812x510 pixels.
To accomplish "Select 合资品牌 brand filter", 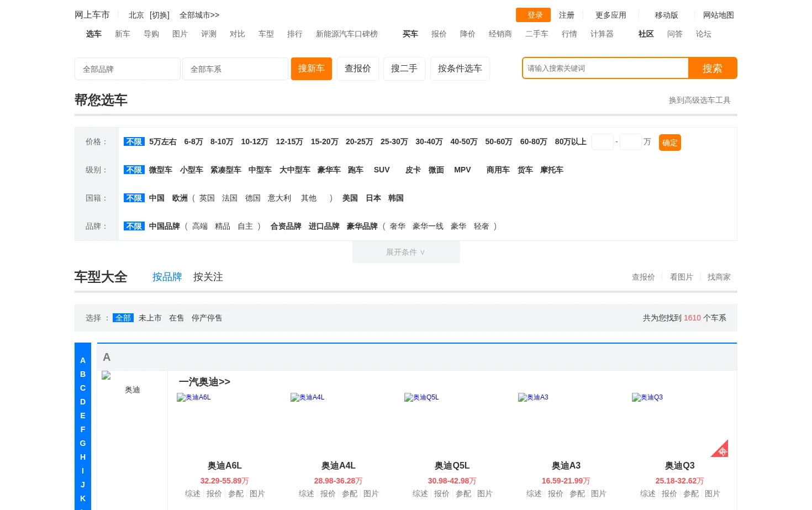I will click(286, 226).
